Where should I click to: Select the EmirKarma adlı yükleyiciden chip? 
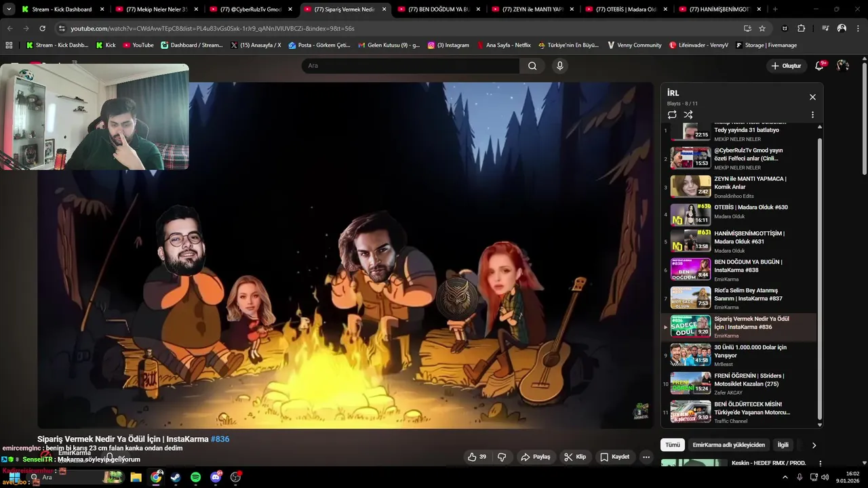click(x=728, y=445)
